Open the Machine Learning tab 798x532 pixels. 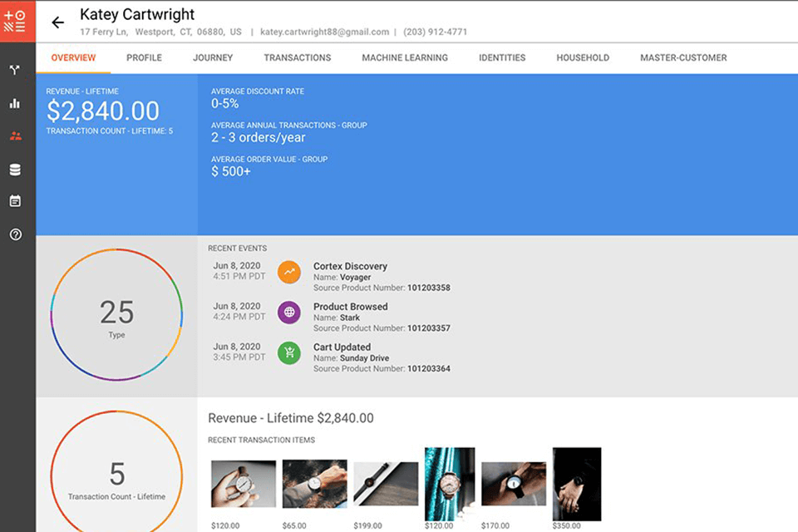point(405,57)
